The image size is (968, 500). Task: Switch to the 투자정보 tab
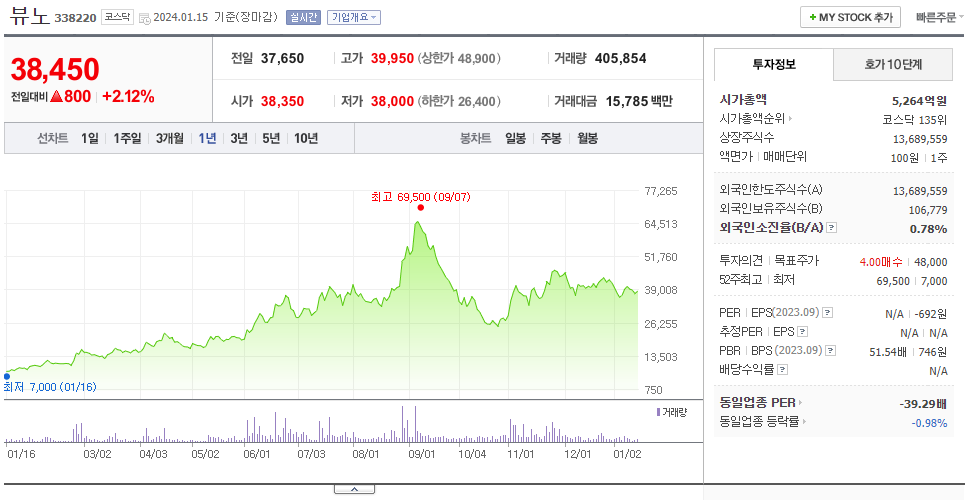click(774, 64)
